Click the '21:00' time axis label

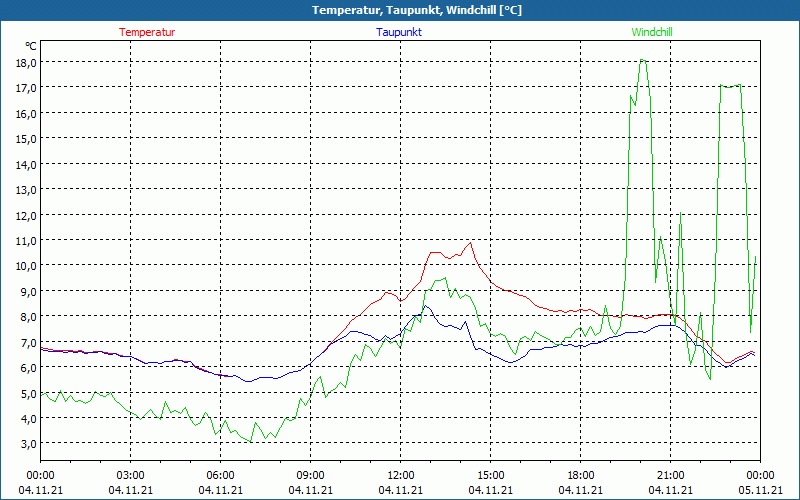click(x=670, y=476)
